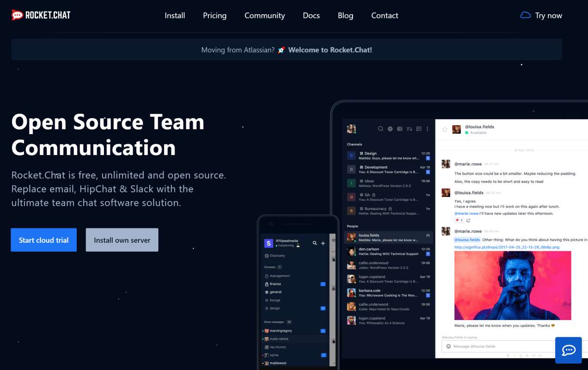This screenshot has height=370, width=588.
Task: Click the @marie.rowe mention link
Action: [x=466, y=214]
